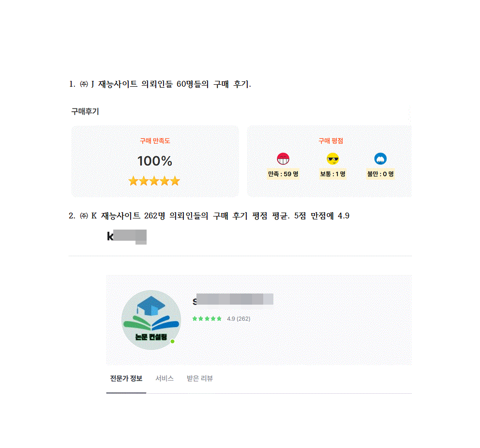The width and height of the screenshot is (480, 448).
Task: Click the 보통 : 1 명 label
Action: click(332, 174)
